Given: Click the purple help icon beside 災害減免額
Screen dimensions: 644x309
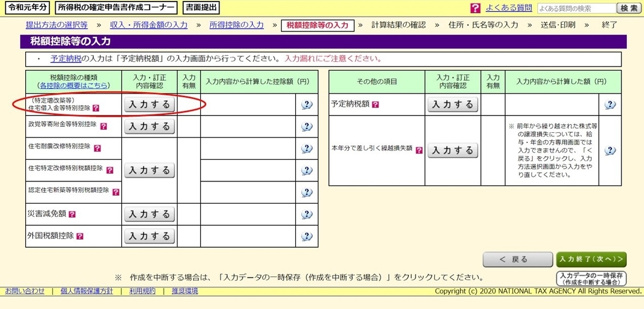Looking at the screenshot, I should click(x=72, y=214).
